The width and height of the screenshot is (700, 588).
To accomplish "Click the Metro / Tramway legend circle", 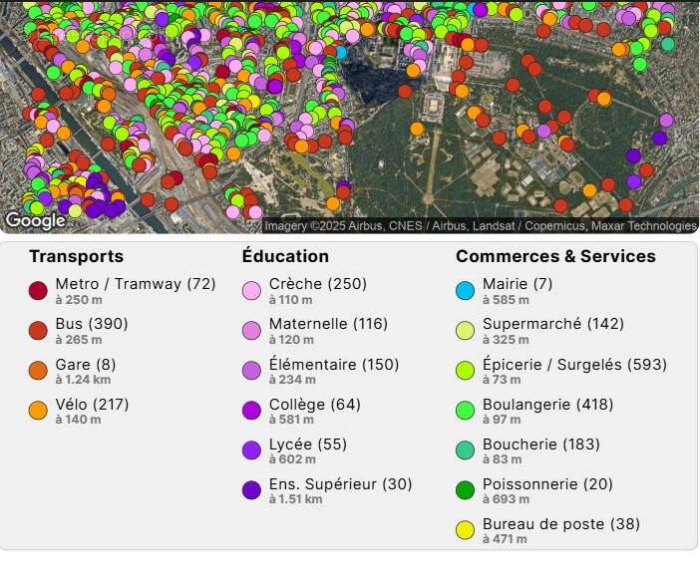I will click(38, 291).
